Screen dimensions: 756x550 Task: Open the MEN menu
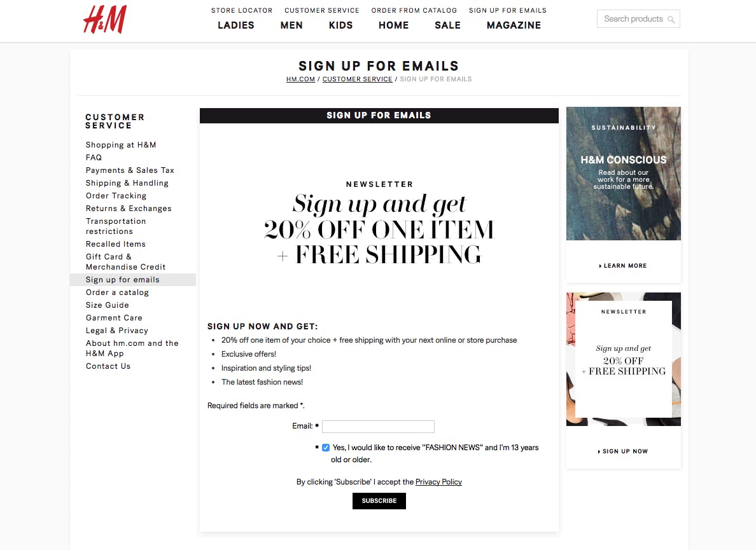(291, 25)
